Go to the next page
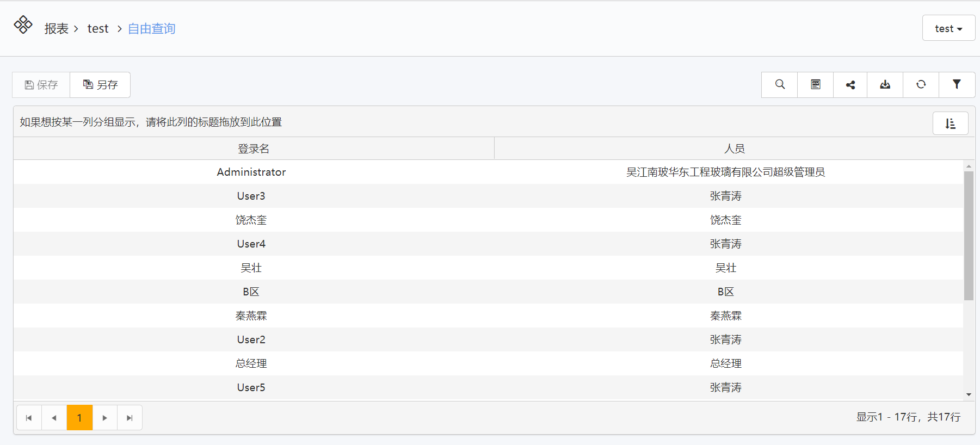Screen dimensions: 980x445 point(104,418)
